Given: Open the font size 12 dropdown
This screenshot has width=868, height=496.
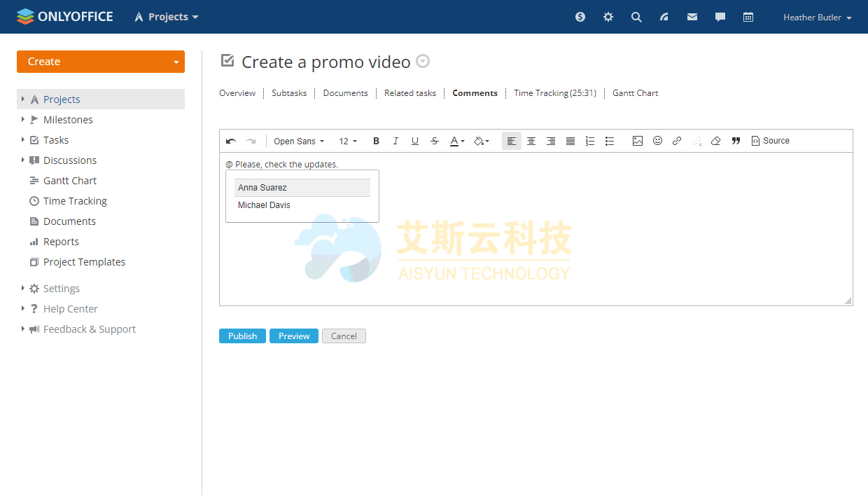Looking at the screenshot, I should coord(348,141).
